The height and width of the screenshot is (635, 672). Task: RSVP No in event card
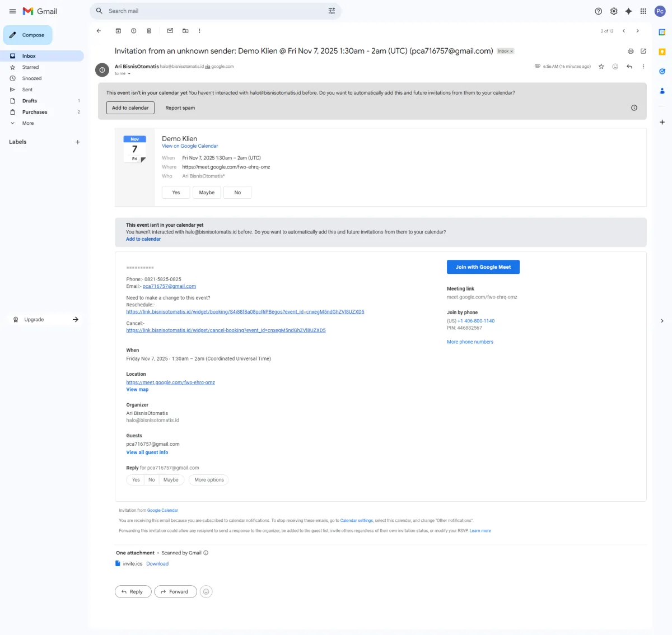237,193
